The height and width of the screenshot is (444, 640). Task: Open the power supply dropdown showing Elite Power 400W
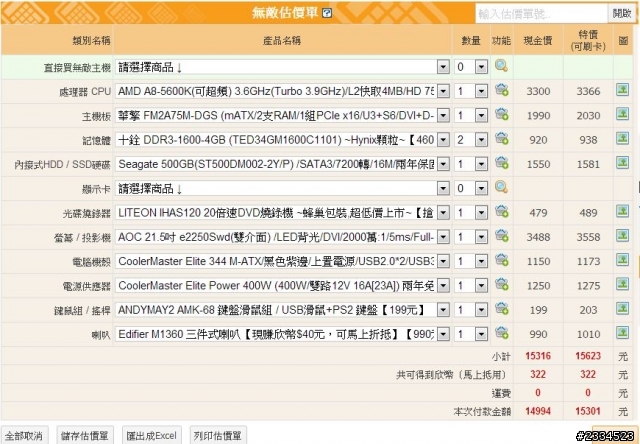(x=282, y=286)
